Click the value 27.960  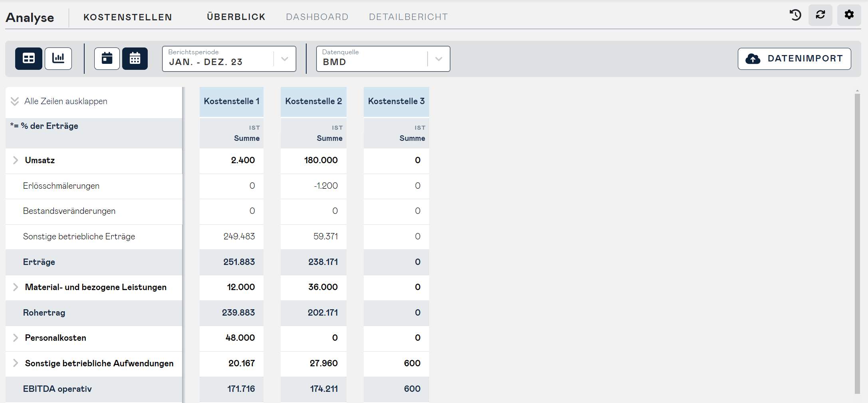(x=324, y=363)
